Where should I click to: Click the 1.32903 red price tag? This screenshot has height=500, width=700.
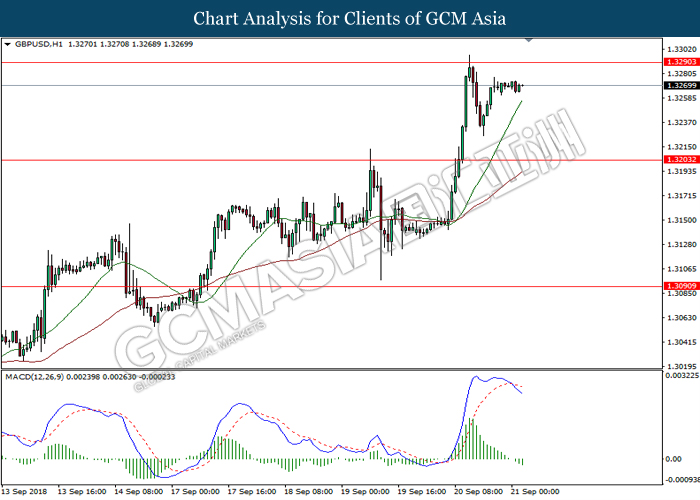click(x=681, y=62)
